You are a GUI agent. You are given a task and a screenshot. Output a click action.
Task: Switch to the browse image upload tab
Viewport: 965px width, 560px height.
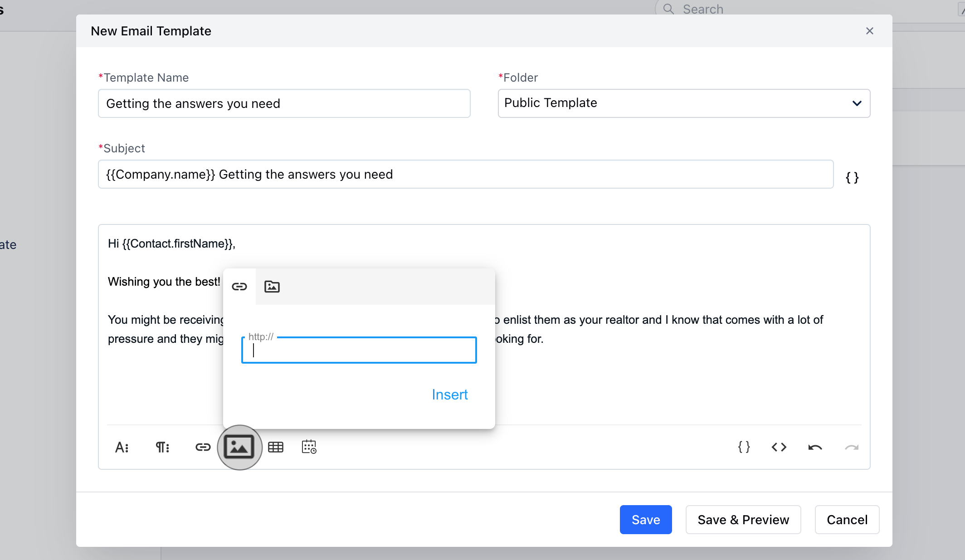[x=272, y=287]
